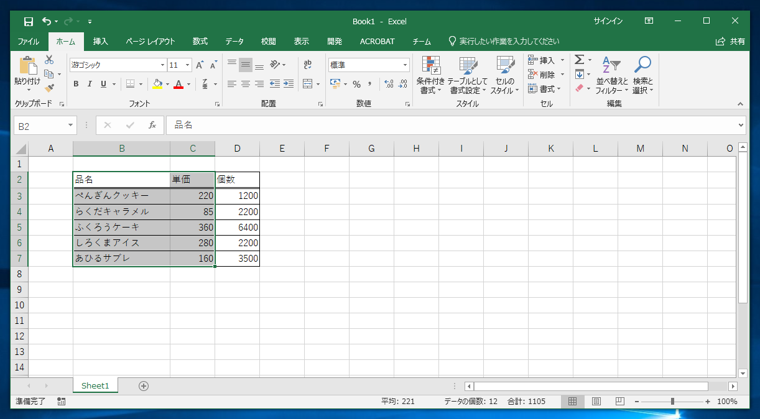Viewport: 760px width, 419px height.
Task: Apply the yellow fill color bucket
Action: tap(157, 84)
